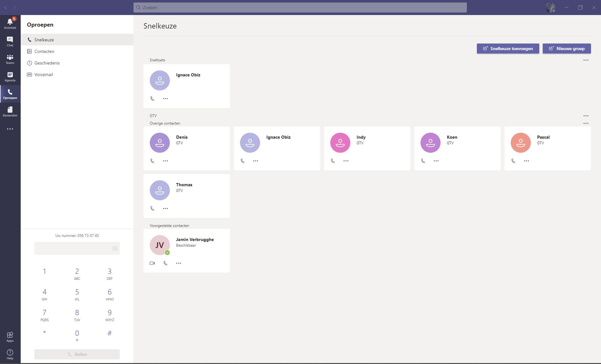Image resolution: width=601 pixels, height=364 pixels.
Task: Open the Chat section in the sidebar
Action: (x=10, y=41)
